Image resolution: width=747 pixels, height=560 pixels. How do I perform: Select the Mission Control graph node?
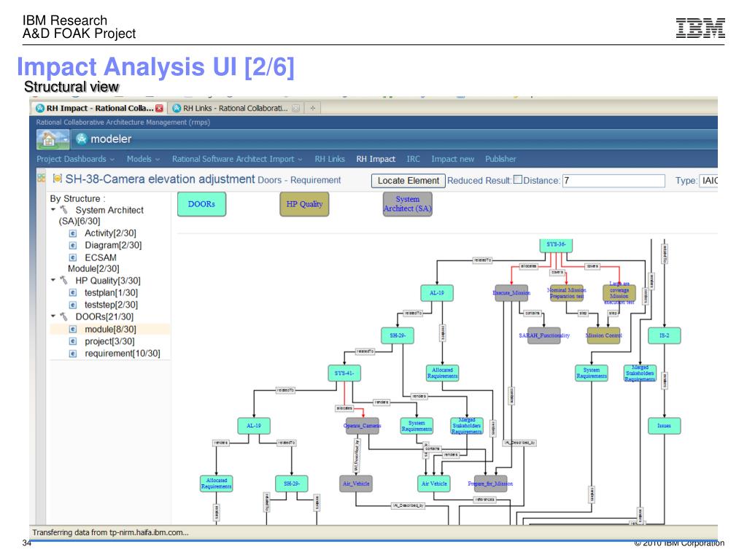603,335
